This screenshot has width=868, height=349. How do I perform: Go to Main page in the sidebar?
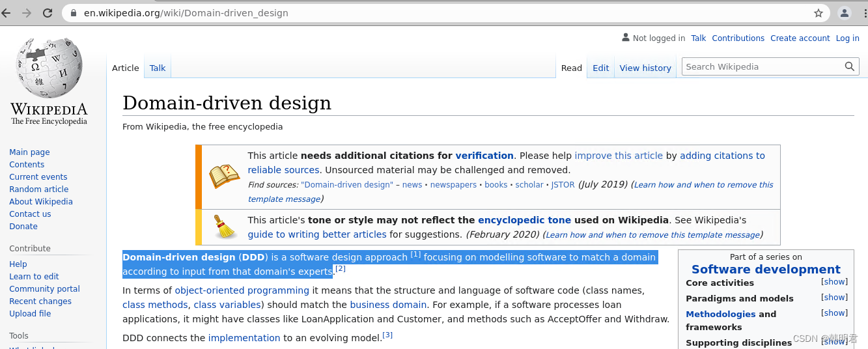pyautogui.click(x=29, y=152)
